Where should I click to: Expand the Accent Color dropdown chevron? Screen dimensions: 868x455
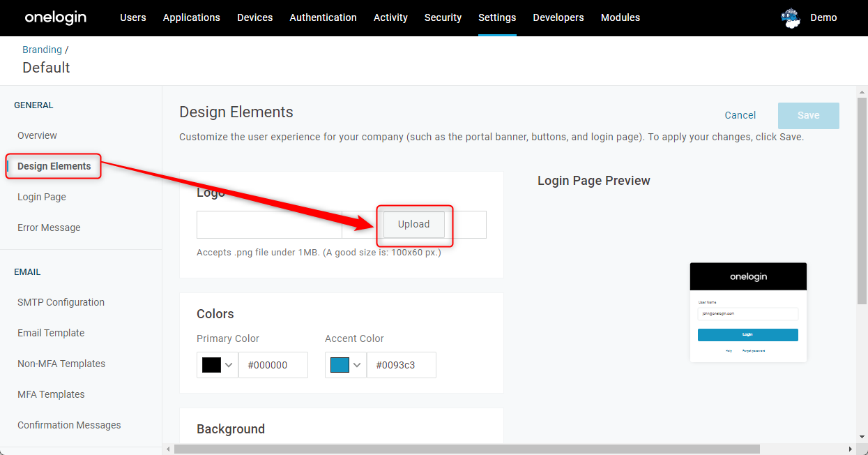[356, 365]
